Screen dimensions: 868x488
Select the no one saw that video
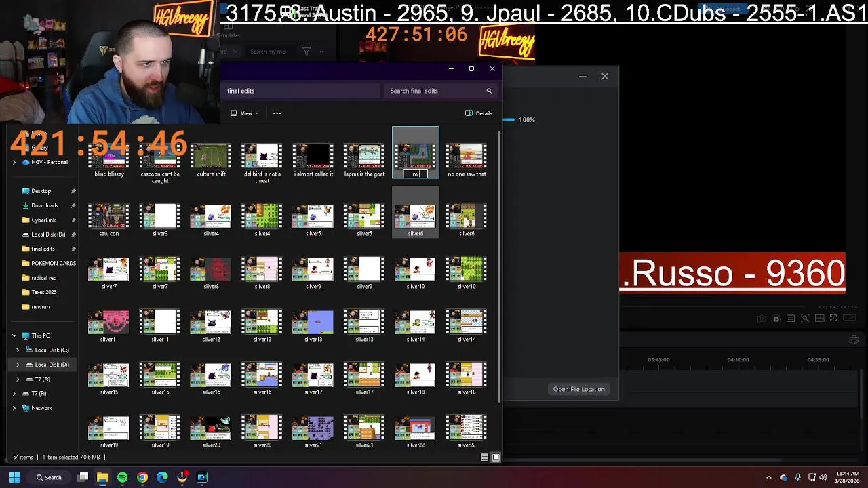tap(467, 161)
